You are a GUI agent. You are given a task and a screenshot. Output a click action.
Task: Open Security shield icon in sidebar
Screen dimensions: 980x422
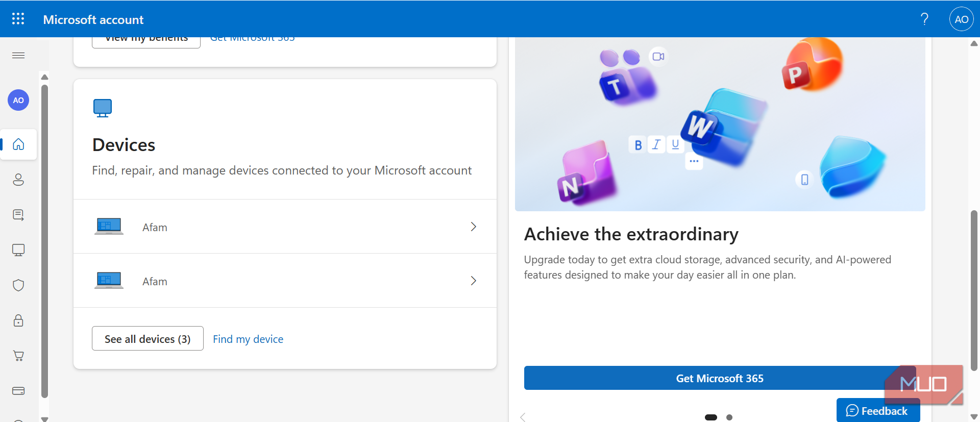pyautogui.click(x=18, y=285)
